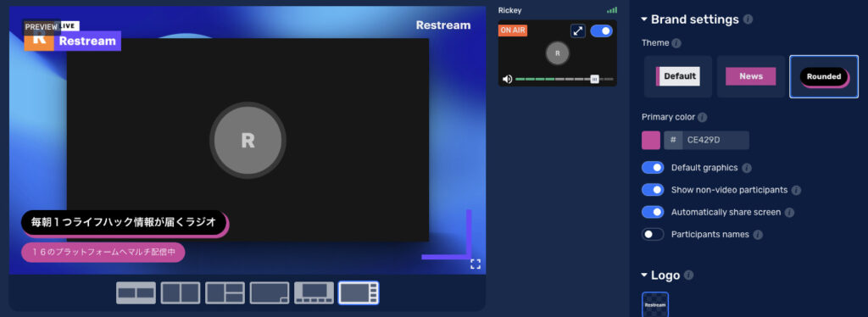Open the preview in fullscreen
This screenshot has width=868, height=317.
[x=476, y=264]
